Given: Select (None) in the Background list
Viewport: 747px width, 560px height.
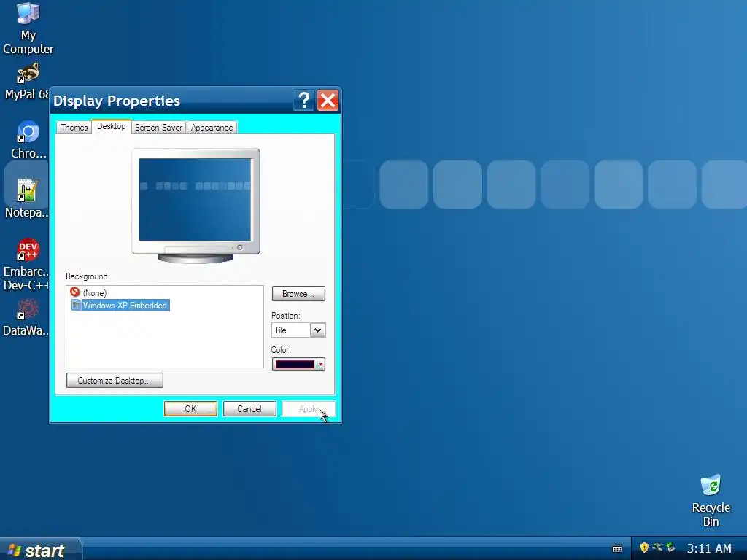Looking at the screenshot, I should pyautogui.click(x=94, y=293).
